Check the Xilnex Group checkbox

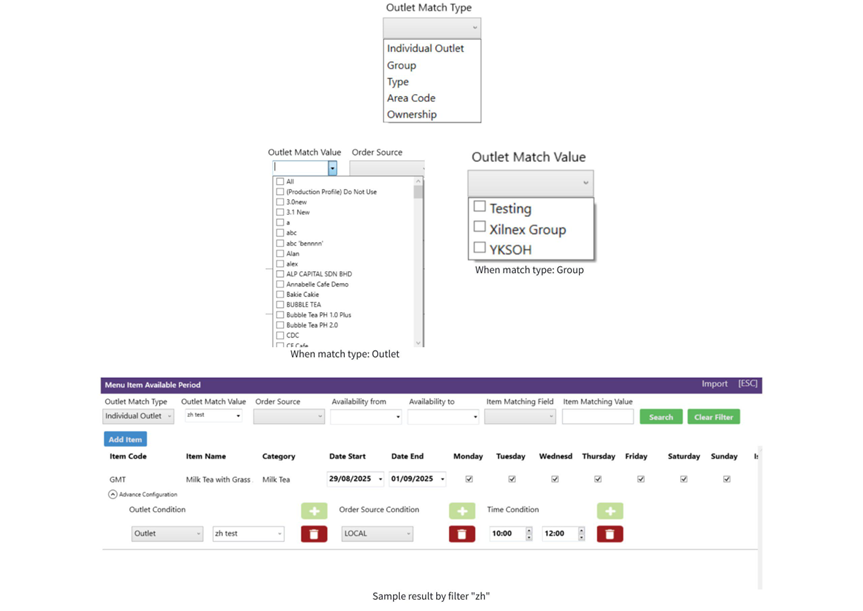tap(480, 228)
